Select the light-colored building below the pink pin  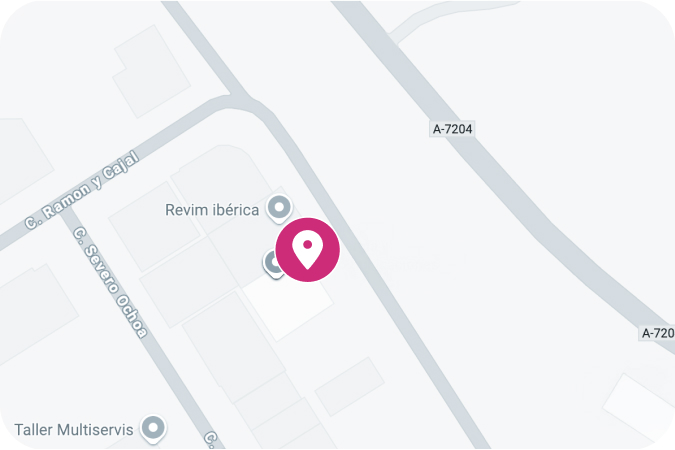(288, 307)
